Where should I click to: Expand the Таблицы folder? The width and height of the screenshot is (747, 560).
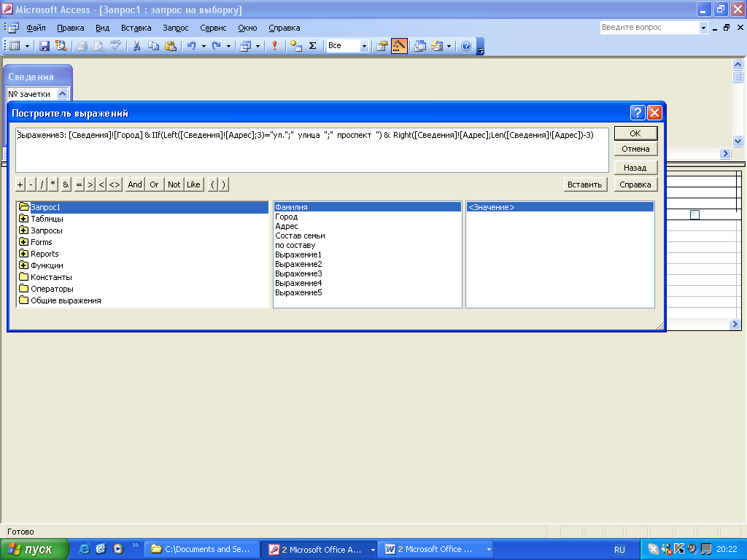(x=23, y=219)
